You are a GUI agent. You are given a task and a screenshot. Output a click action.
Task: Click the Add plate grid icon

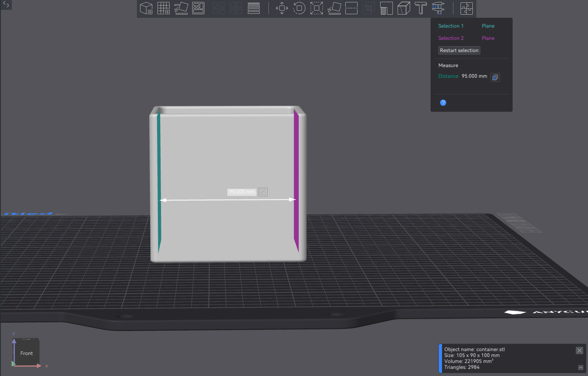tap(164, 8)
